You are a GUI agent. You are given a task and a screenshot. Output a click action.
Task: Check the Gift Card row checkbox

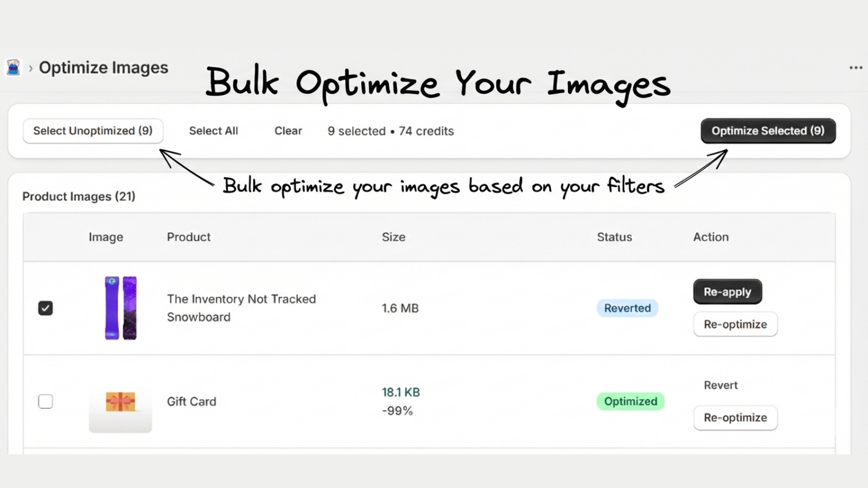click(46, 401)
